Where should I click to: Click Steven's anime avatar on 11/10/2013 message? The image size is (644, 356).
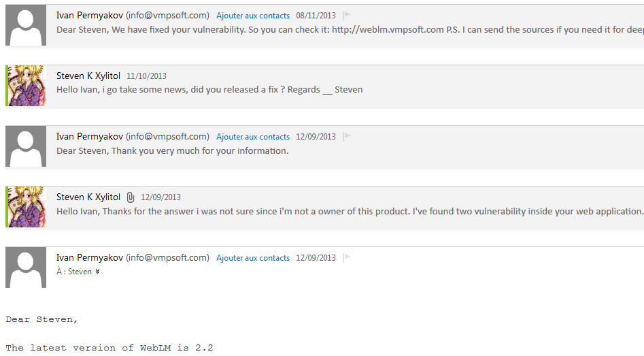[x=26, y=86]
